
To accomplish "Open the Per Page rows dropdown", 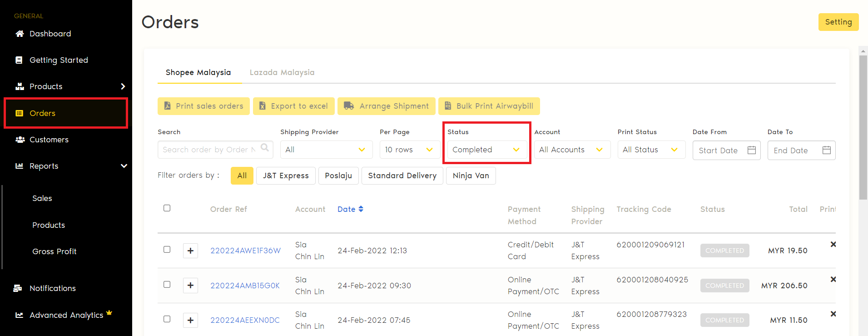I will (x=409, y=150).
